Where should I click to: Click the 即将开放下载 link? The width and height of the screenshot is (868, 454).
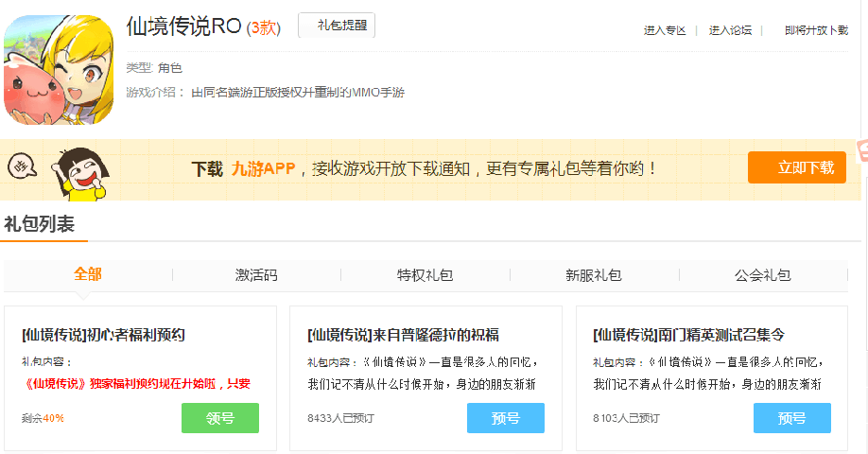pyautogui.click(x=816, y=30)
